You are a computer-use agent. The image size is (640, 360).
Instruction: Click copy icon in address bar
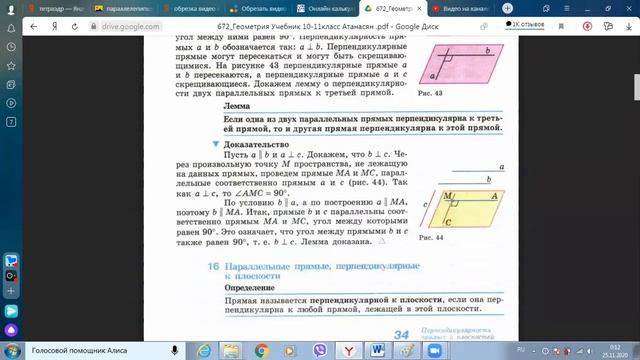point(484,27)
